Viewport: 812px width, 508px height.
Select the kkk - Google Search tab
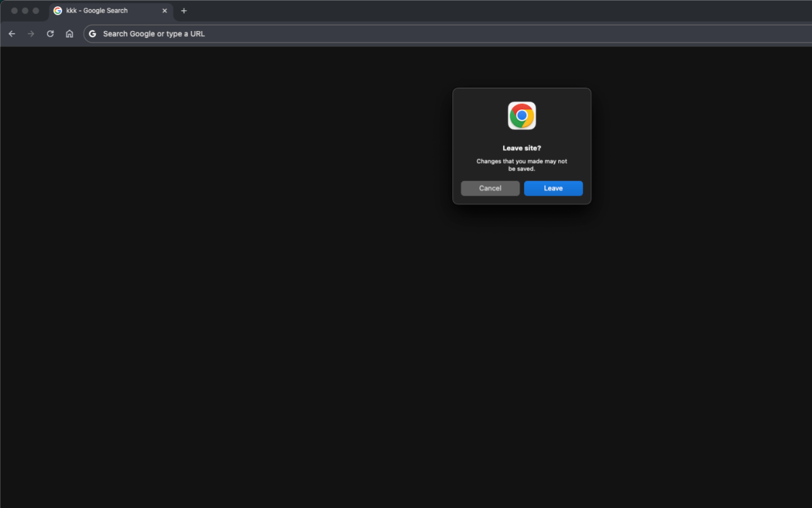coord(111,11)
